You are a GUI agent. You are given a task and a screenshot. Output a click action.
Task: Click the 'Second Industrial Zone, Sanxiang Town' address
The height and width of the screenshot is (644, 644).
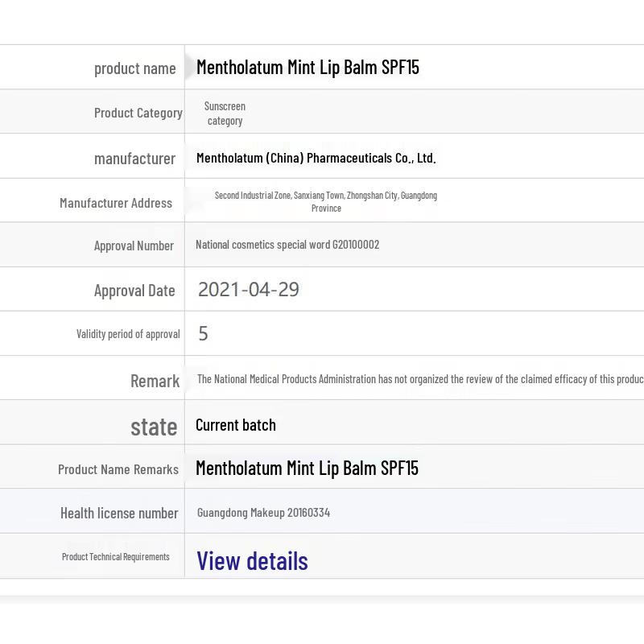[326, 202]
